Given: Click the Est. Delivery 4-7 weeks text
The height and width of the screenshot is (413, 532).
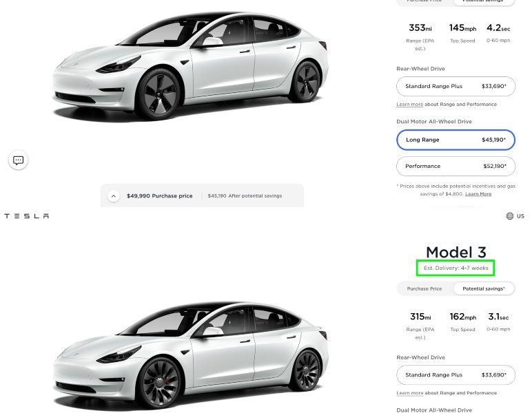Looking at the screenshot, I should click(456, 268).
